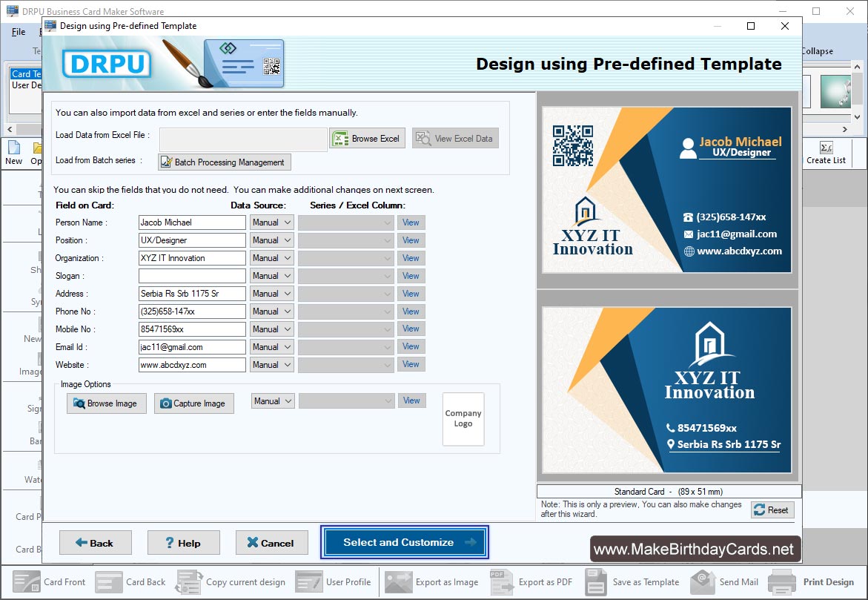Click the Position input field
Viewport: 868px width, 600px height.
192,240
